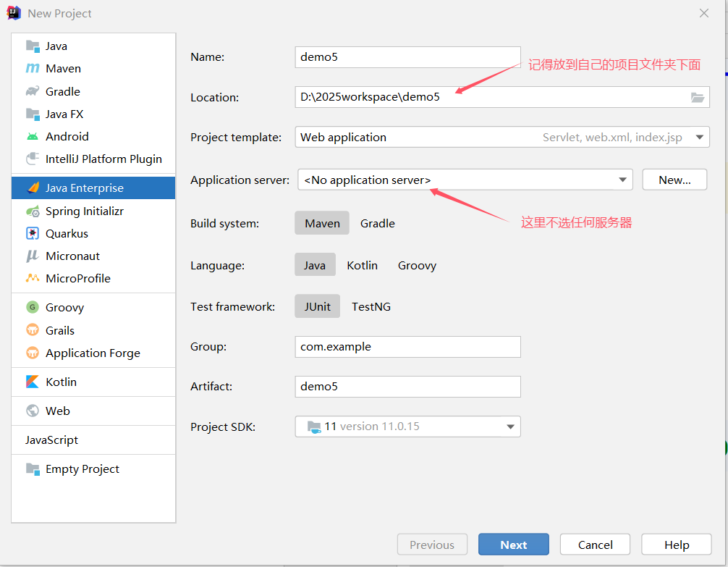Select the IntelliJ Platform Plugin label
728x567 pixels.
click(103, 159)
